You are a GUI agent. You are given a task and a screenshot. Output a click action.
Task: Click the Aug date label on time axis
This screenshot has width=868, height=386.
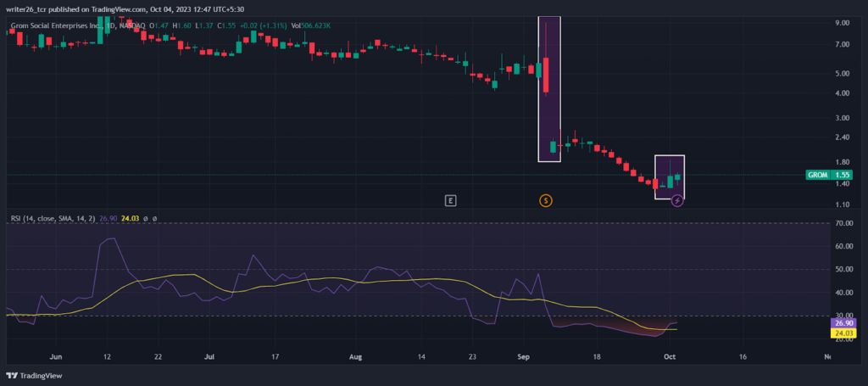[x=356, y=357]
